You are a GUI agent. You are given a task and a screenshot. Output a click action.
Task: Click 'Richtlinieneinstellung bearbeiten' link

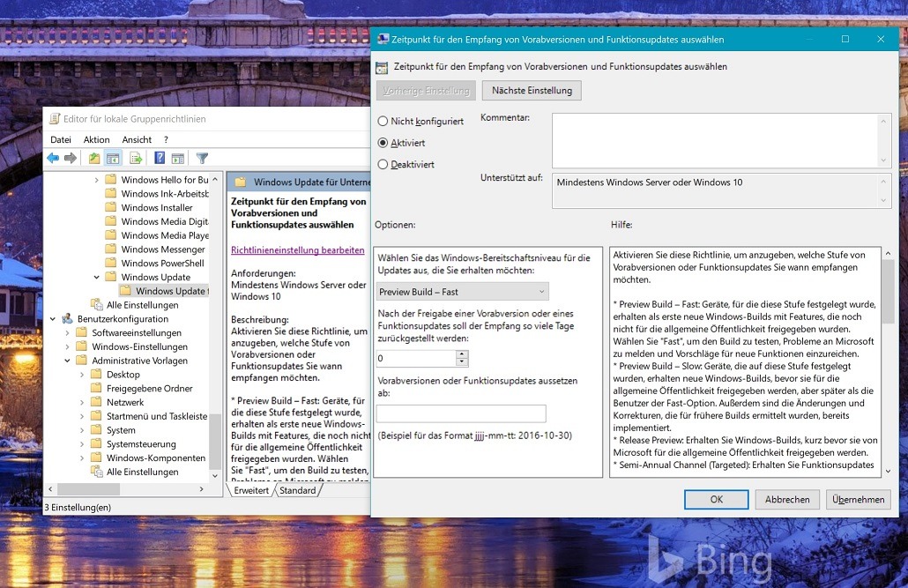point(297,250)
